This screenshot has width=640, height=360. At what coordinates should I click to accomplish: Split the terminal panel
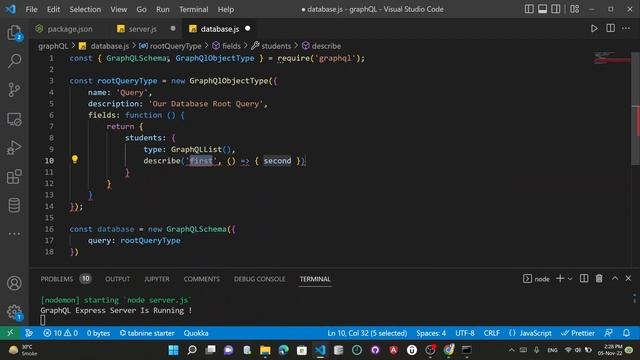click(x=584, y=278)
